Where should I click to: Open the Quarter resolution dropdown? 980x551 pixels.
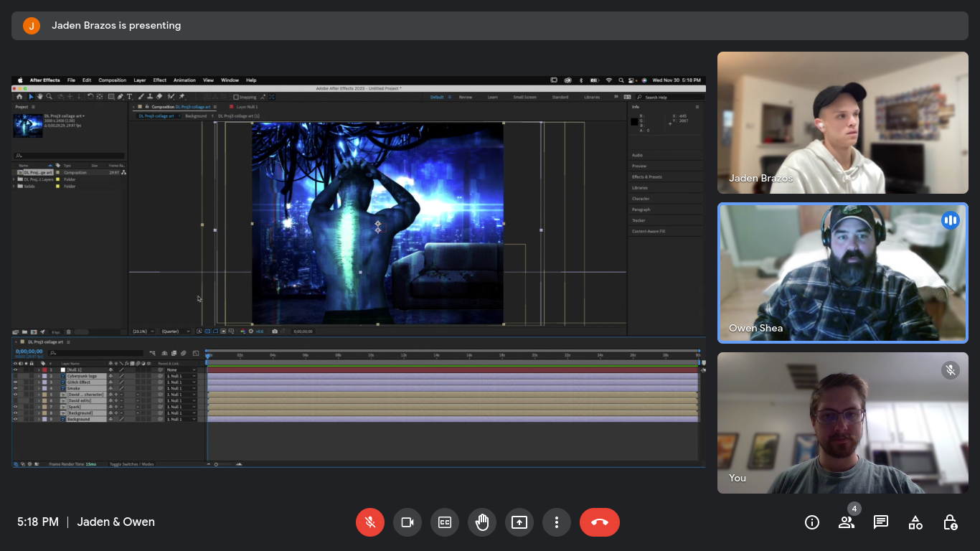pyautogui.click(x=176, y=331)
